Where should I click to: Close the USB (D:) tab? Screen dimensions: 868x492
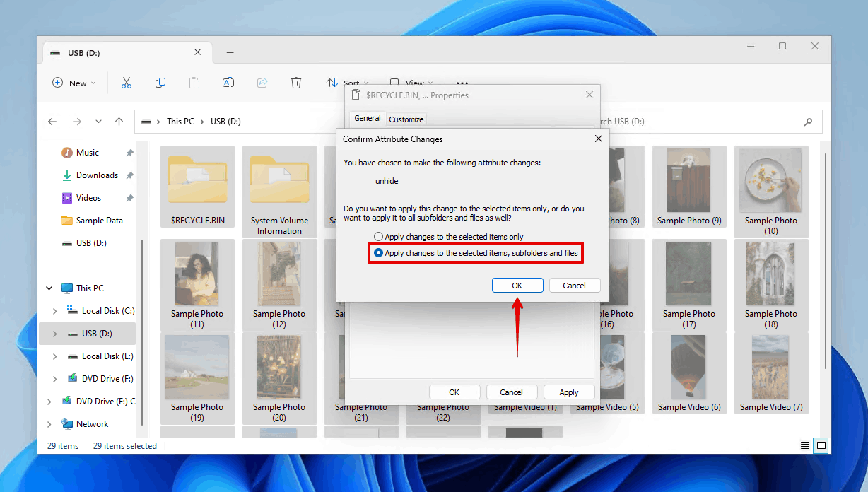click(x=198, y=52)
